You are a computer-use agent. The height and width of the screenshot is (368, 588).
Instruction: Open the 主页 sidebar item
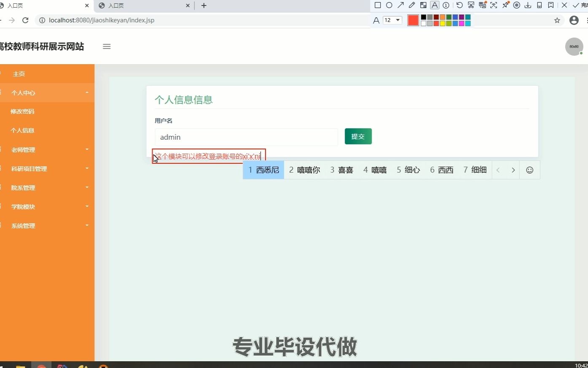coord(47,74)
